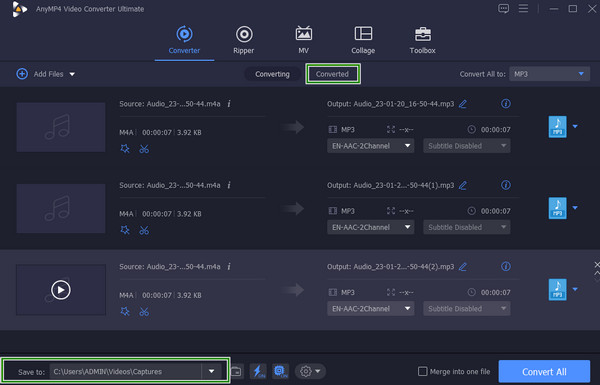Screen dimensions: 600x385
Task: Open the hamburger menu in title bar
Action: coord(523,8)
